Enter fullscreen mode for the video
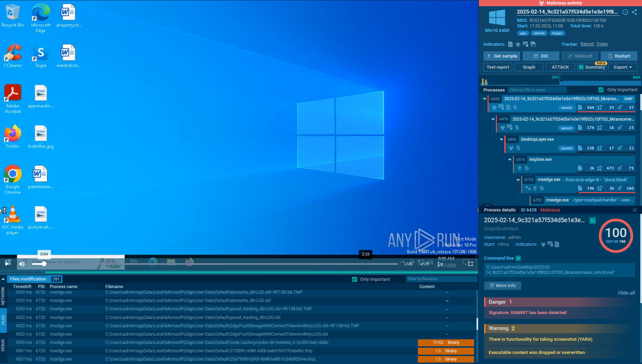Screen dimensions: 642x364 pos(471,264)
